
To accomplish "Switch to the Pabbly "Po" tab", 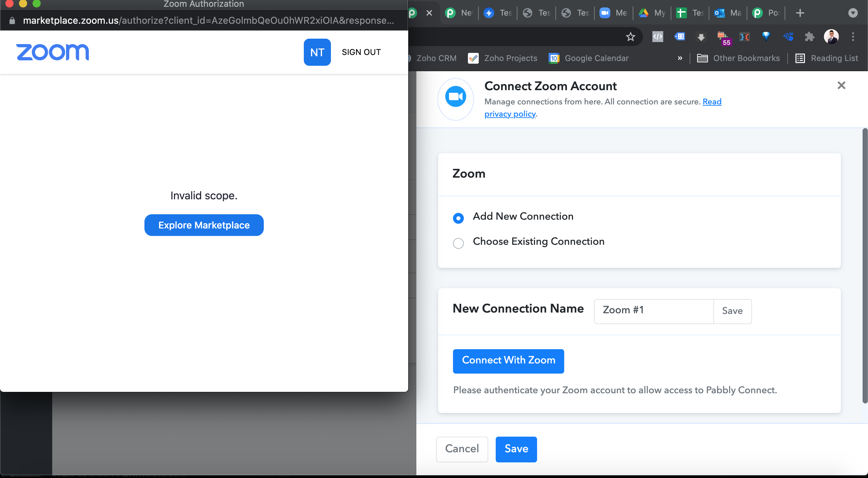I will (766, 13).
